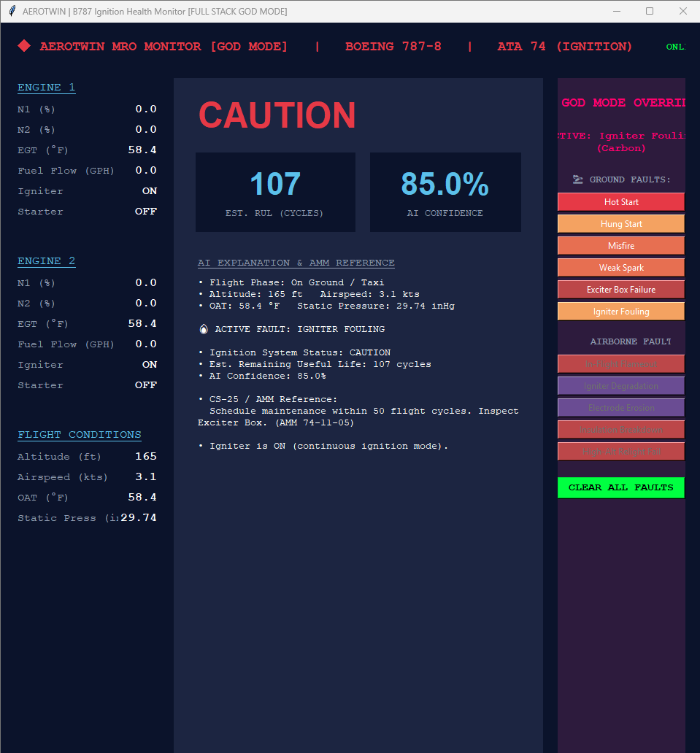700x753 pixels.
Task: Click the AIRBORNE FAULT section label
Action: [631, 341]
